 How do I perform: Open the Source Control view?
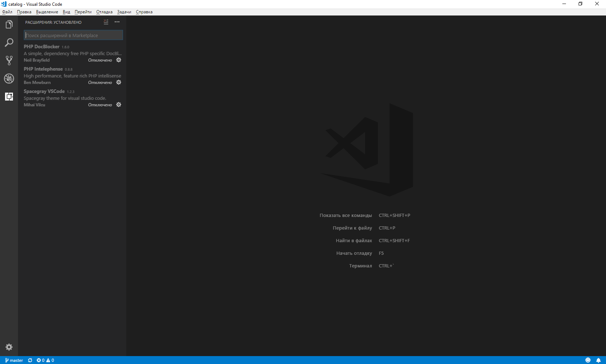point(9,61)
